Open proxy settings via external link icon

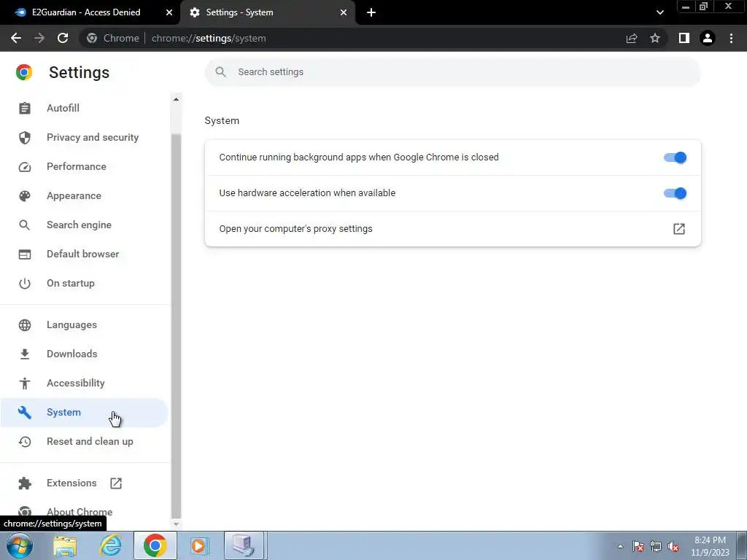point(679,229)
